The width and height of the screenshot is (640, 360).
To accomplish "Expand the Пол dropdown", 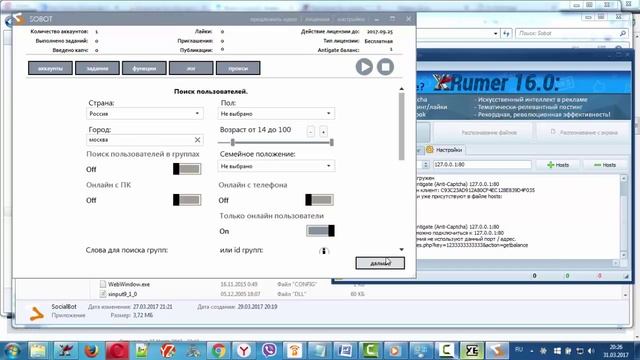I will [x=276, y=113].
